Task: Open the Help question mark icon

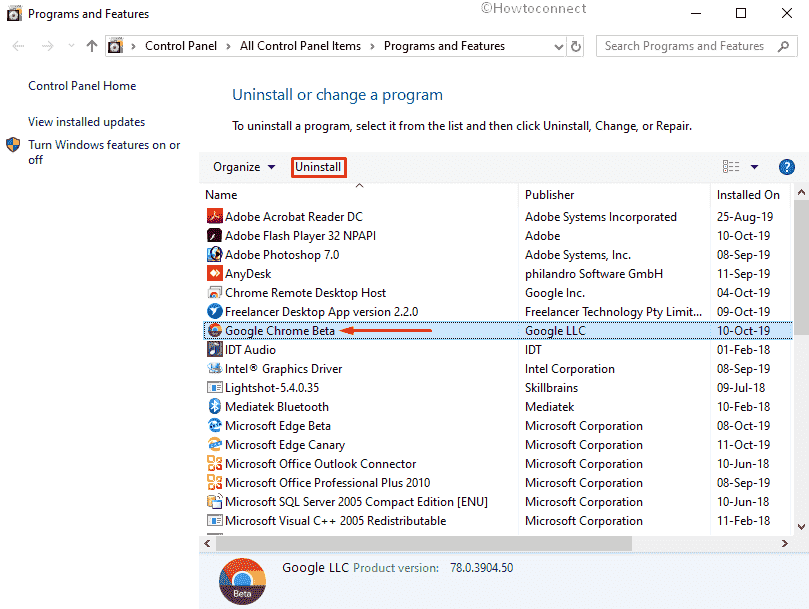Action: (x=786, y=167)
